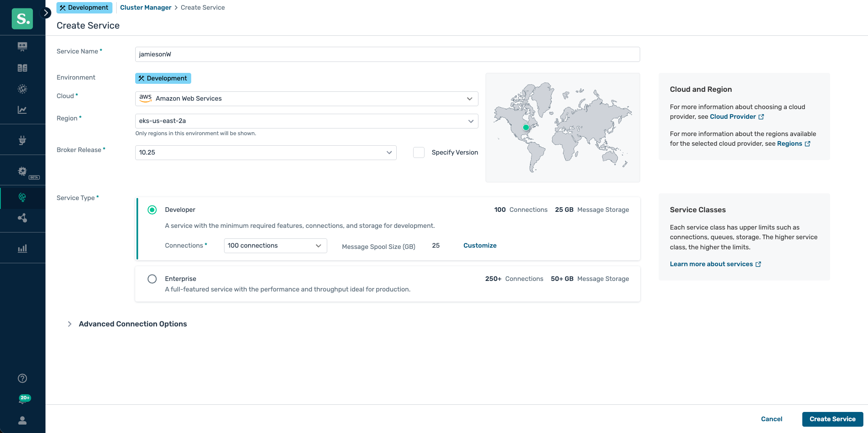
Task: Open the user profile icon
Action: tap(22, 420)
